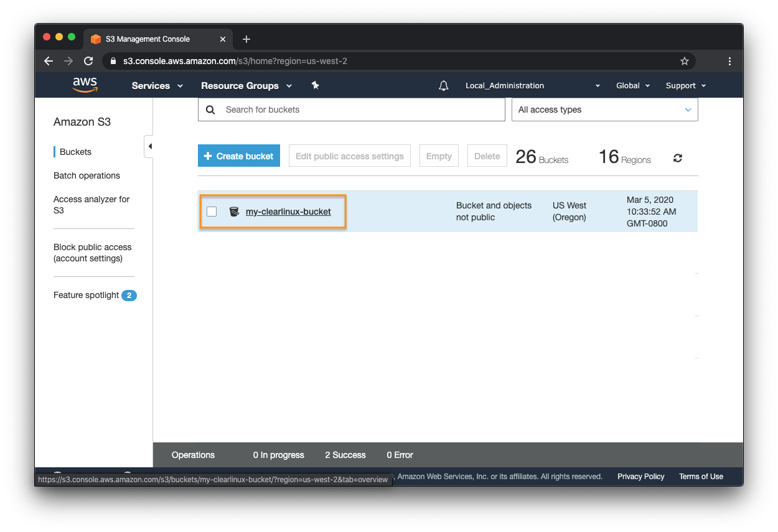
Task: Click the Empty button
Action: coord(439,156)
